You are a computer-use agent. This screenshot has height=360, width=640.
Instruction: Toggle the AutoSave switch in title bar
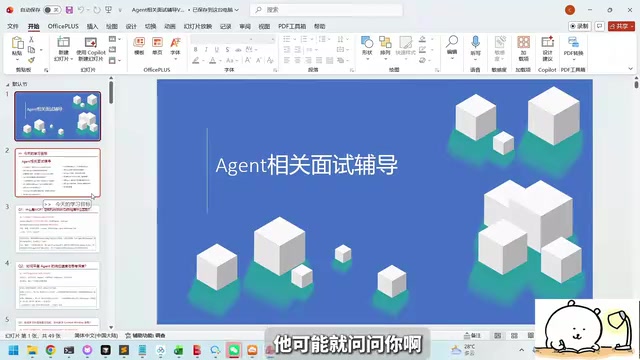[52, 10]
